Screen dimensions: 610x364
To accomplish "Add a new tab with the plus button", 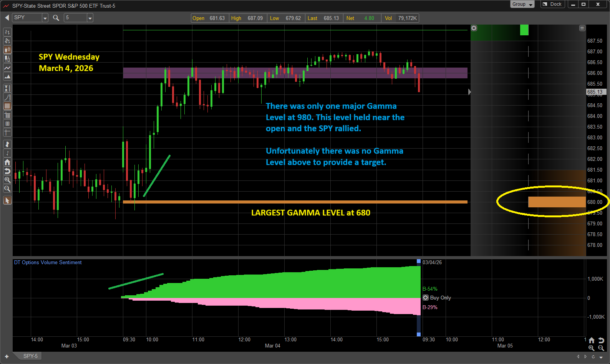I will 7,356.
